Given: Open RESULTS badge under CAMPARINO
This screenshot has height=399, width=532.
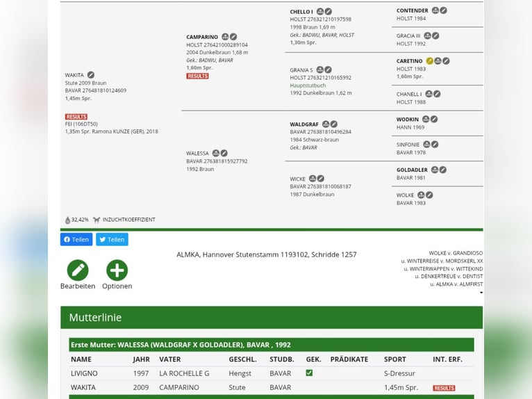Looking at the screenshot, I should coord(197,76).
